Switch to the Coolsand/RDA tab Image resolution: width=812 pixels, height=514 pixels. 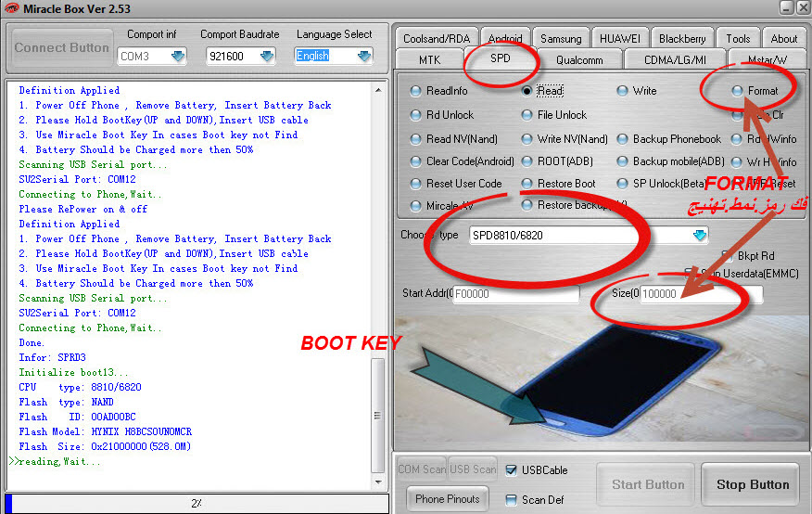click(437, 39)
